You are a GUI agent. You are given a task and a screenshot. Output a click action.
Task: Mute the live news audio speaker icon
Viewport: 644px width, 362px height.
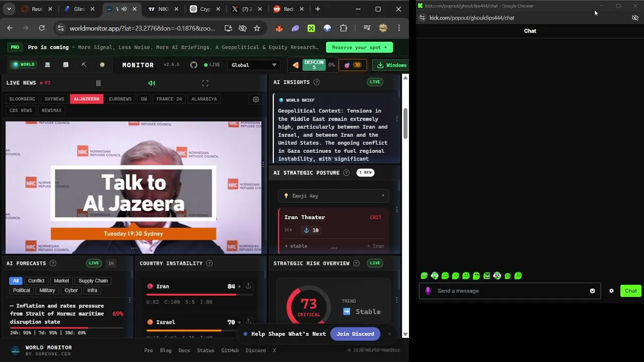(x=151, y=83)
